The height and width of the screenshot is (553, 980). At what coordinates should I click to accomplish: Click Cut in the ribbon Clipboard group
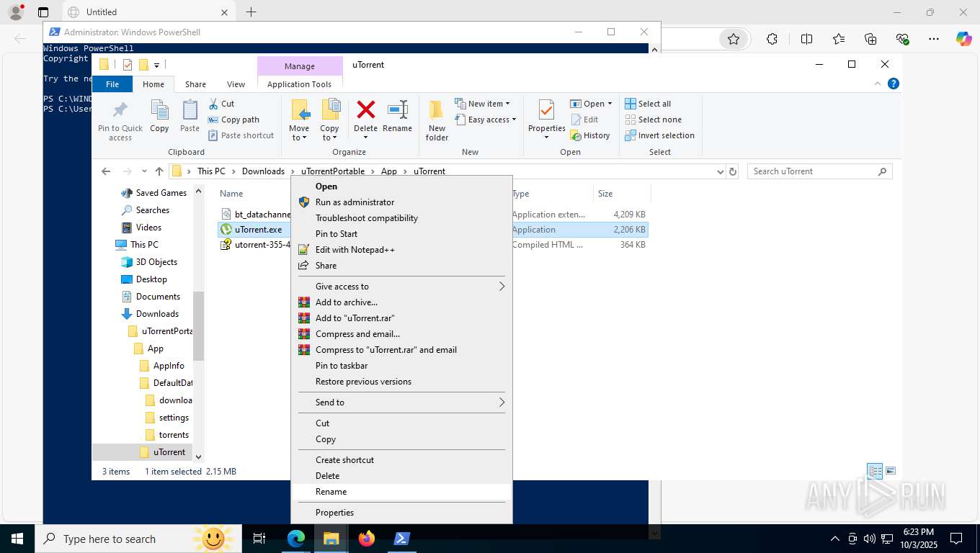pyautogui.click(x=221, y=104)
